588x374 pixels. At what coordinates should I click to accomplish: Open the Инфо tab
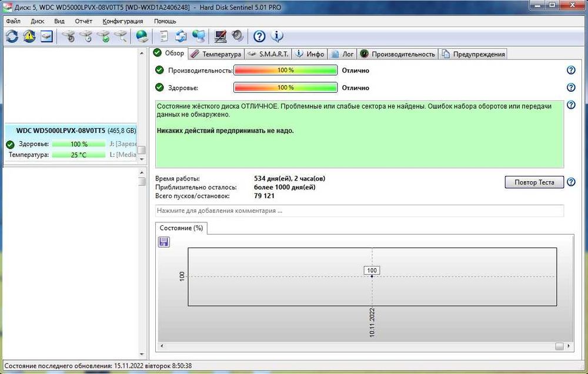310,54
